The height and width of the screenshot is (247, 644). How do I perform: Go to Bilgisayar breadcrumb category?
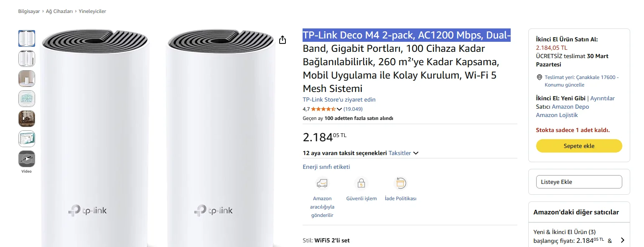pos(29,11)
